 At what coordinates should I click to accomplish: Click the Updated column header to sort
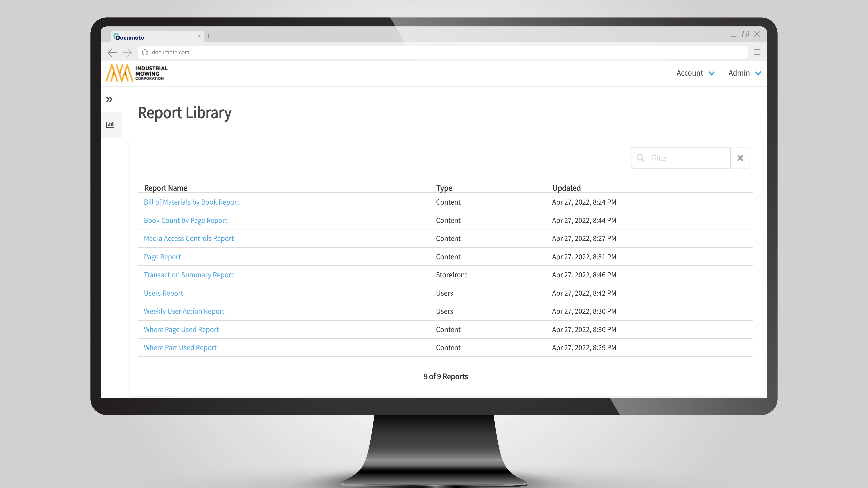tap(566, 188)
